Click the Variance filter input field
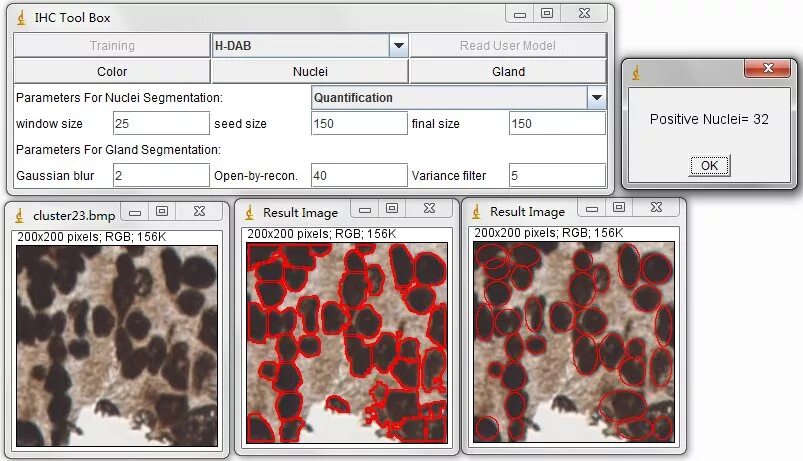Viewport: 803px width, 461px height. click(x=557, y=176)
